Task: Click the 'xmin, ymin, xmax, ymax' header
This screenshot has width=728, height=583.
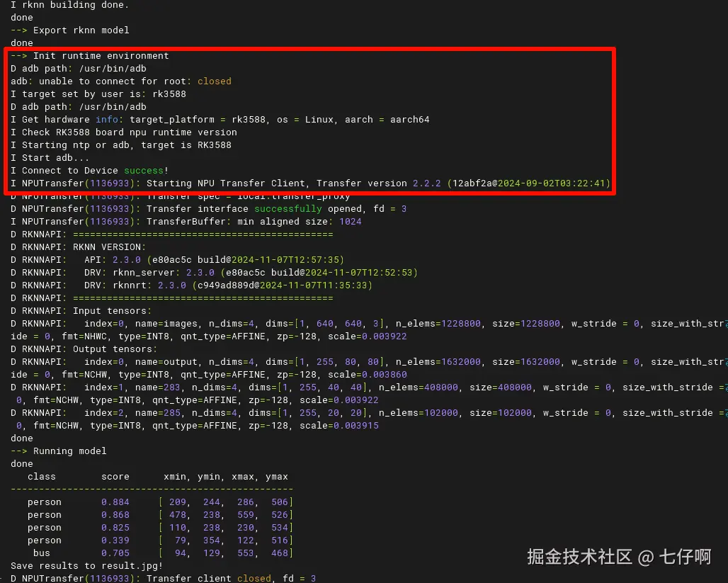Action: (226, 477)
